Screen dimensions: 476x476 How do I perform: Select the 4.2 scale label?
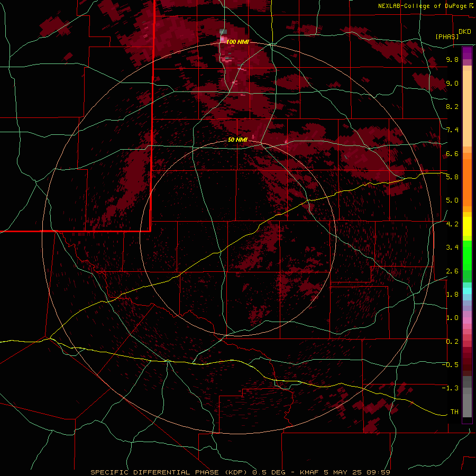coord(452,224)
